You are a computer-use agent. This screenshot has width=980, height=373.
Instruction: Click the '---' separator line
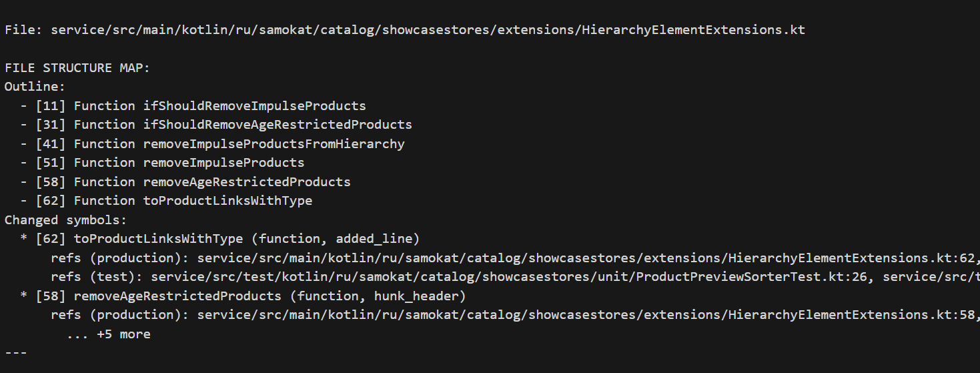point(15,352)
